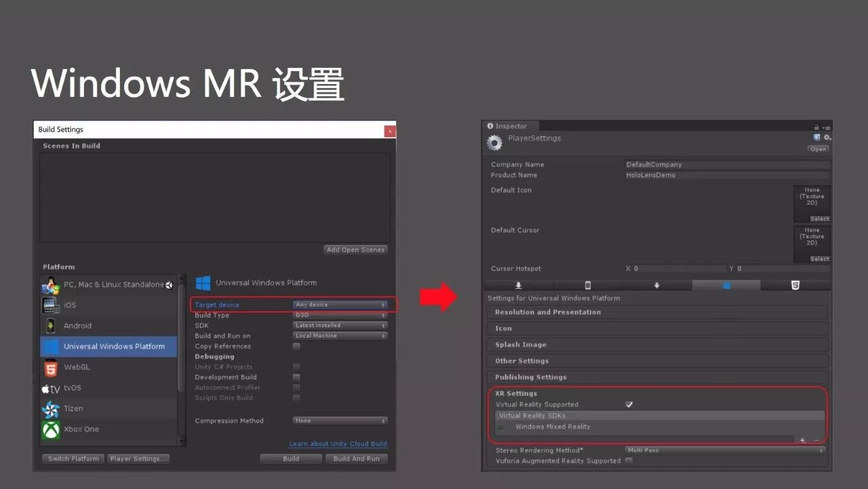Open the PlayerSettings help reference icon
Image resolution: width=868 pixels, height=489 pixels.
(817, 137)
